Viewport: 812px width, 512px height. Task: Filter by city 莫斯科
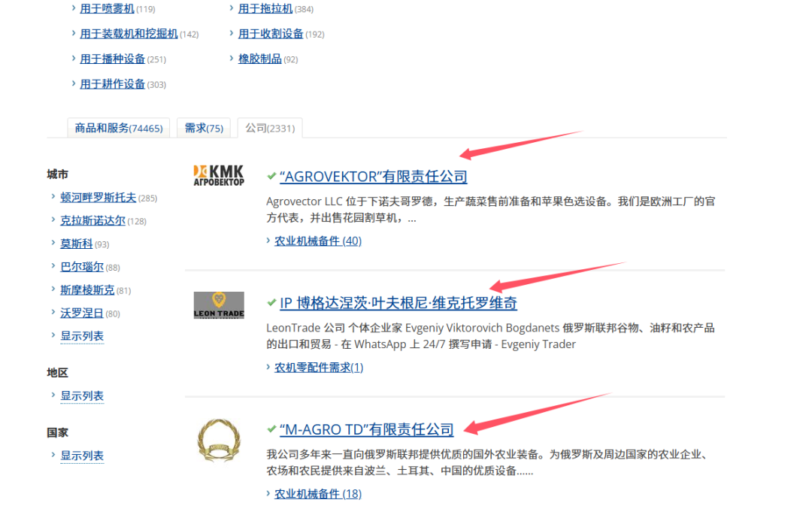click(x=76, y=244)
